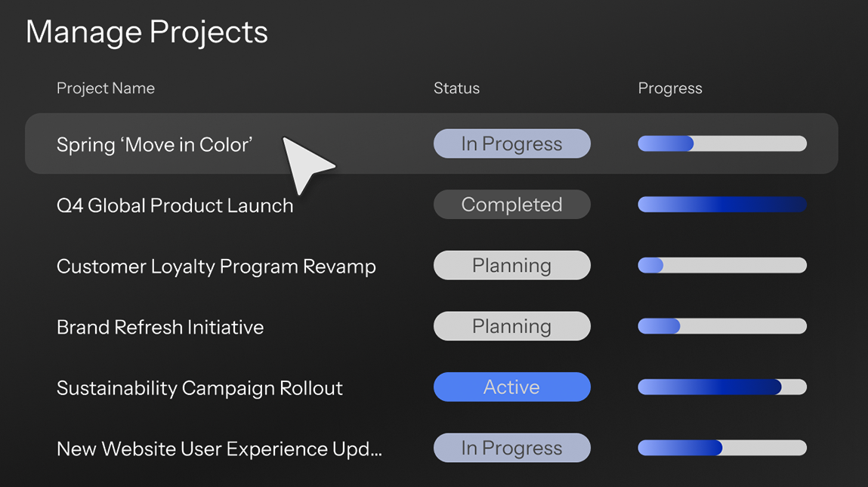Open the Spring 'Move in Color' project
This screenshot has width=868, height=487.
pyautogui.click(x=155, y=144)
